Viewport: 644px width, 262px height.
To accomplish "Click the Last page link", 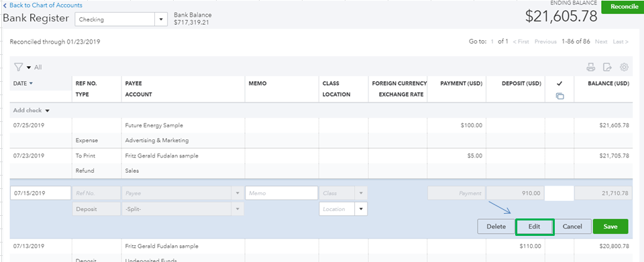I will [x=621, y=42].
